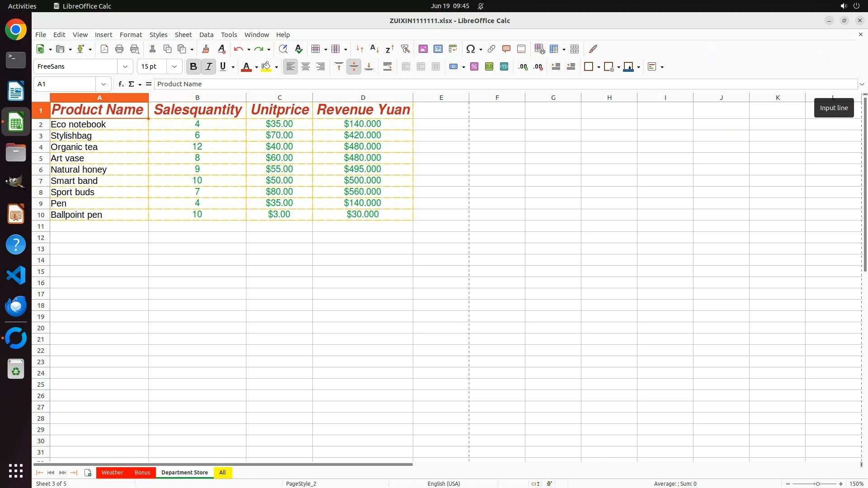
Task: Switch to the Weather sheet tab
Action: point(112,473)
